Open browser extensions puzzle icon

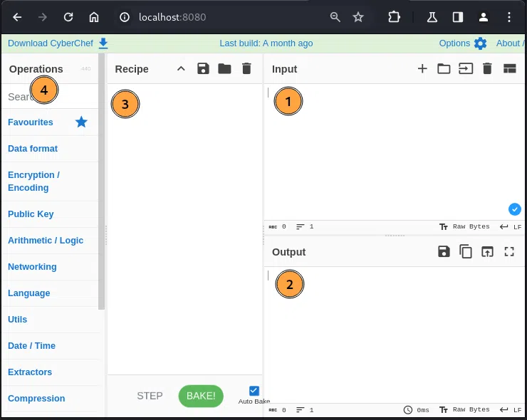(x=394, y=17)
